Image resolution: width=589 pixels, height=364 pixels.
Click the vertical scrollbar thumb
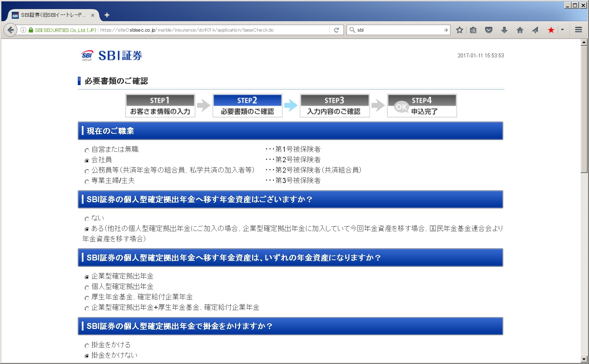pyautogui.click(x=584, y=109)
